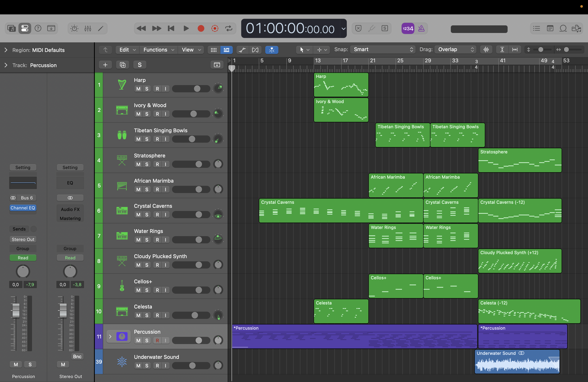588x382 pixels.
Task: Click the Fast Forward transport button
Action: [x=156, y=28]
